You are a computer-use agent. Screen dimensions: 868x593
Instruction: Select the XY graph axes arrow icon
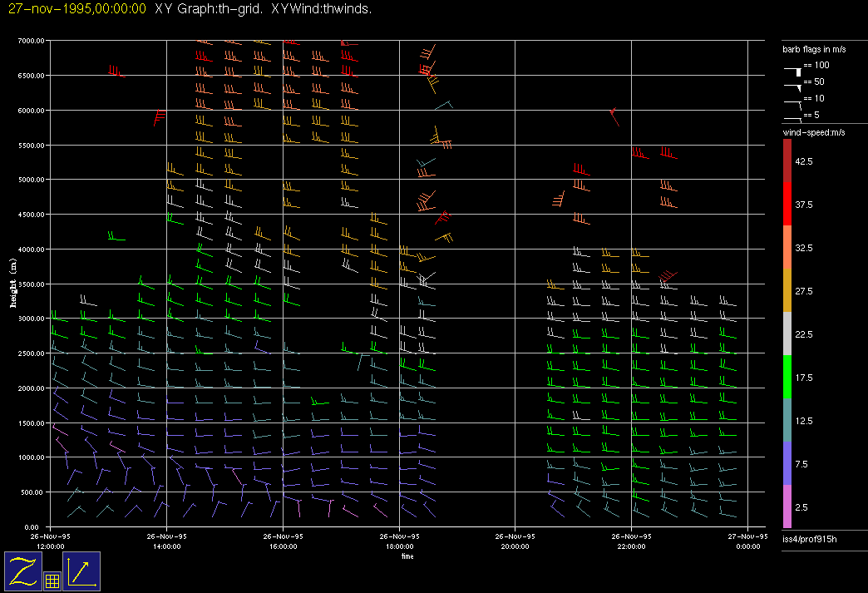pos(81,571)
